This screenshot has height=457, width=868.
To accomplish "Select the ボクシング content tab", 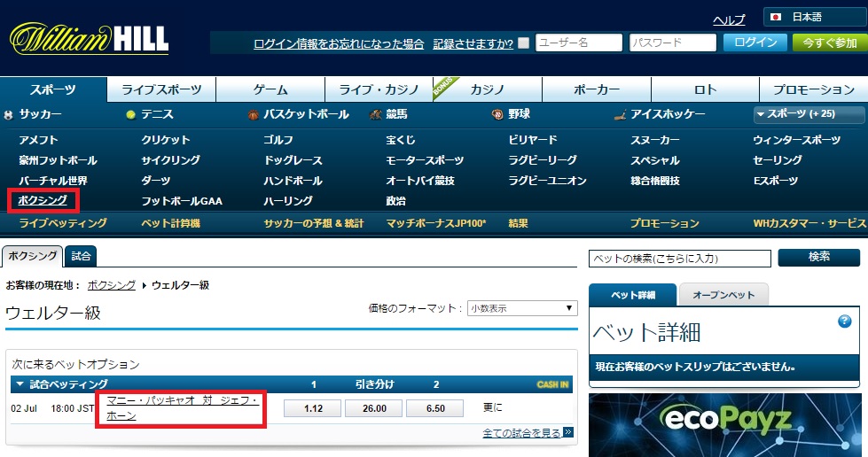I will pyautogui.click(x=32, y=256).
